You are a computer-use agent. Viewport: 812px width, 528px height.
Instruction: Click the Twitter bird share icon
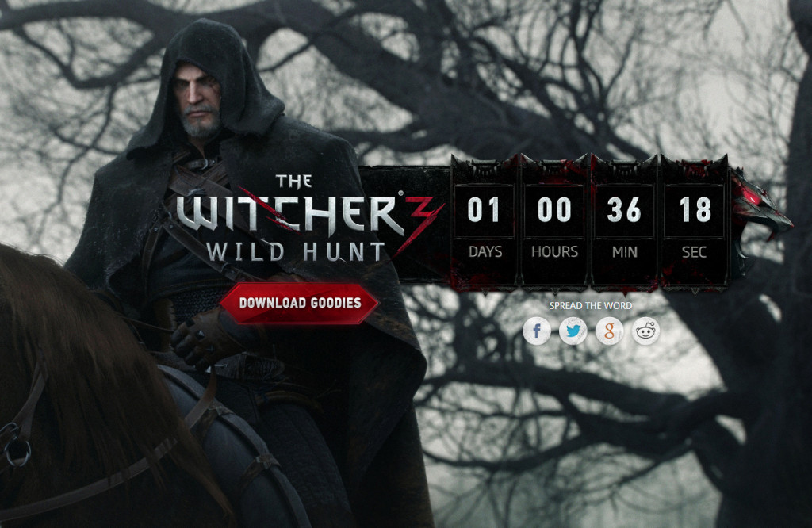pos(573,331)
